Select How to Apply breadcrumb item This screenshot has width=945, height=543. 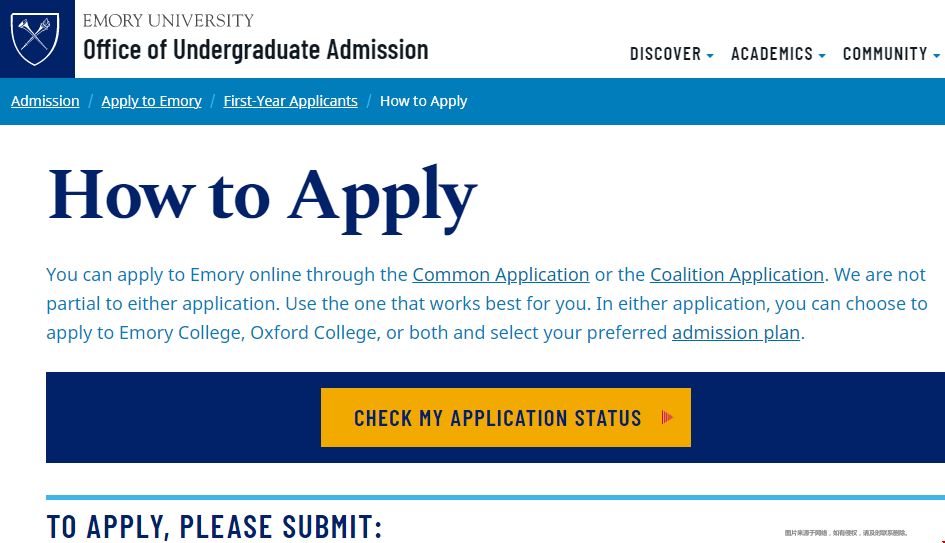[x=424, y=101]
